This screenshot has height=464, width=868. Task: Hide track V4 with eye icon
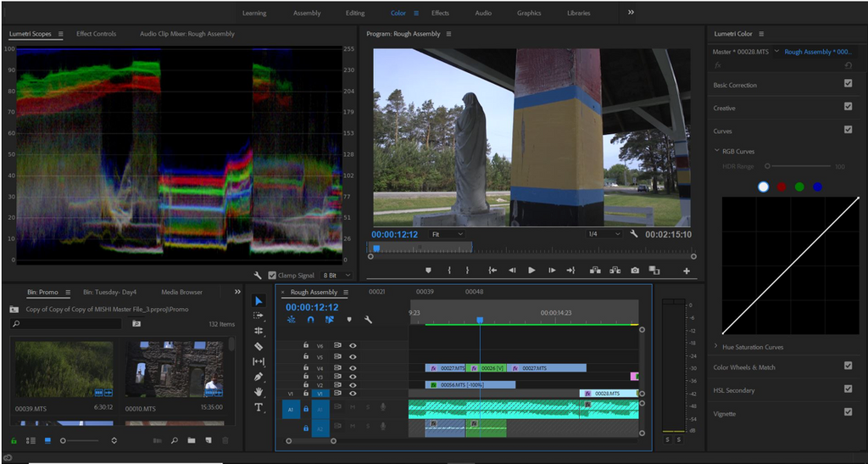pyautogui.click(x=353, y=368)
